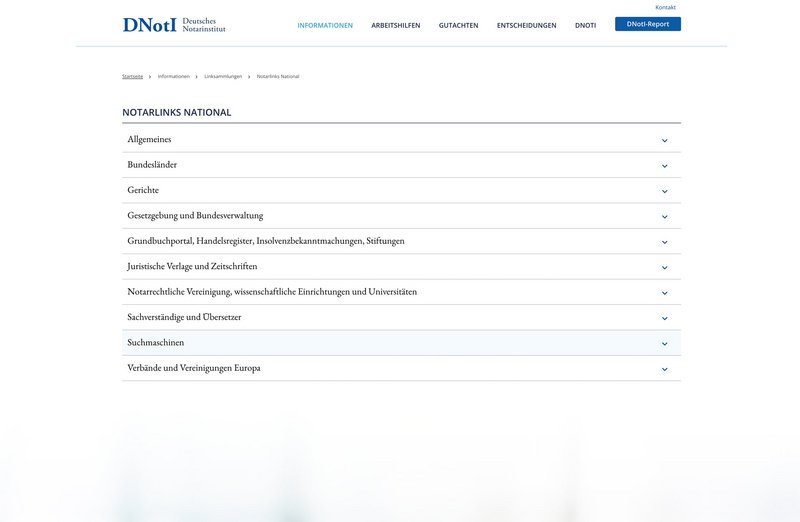Image resolution: width=800 pixels, height=522 pixels.
Task: Expand Verbände und Vereinigungen Europa chevron
Action: coord(664,369)
